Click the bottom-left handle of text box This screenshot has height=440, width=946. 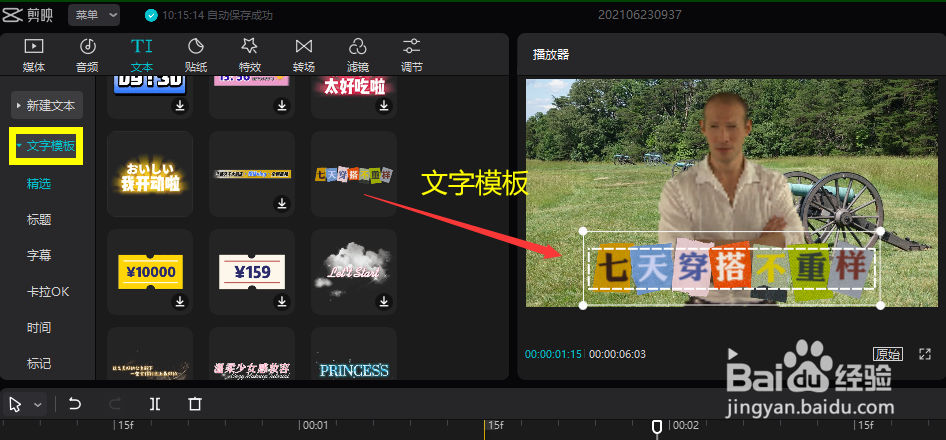click(583, 305)
